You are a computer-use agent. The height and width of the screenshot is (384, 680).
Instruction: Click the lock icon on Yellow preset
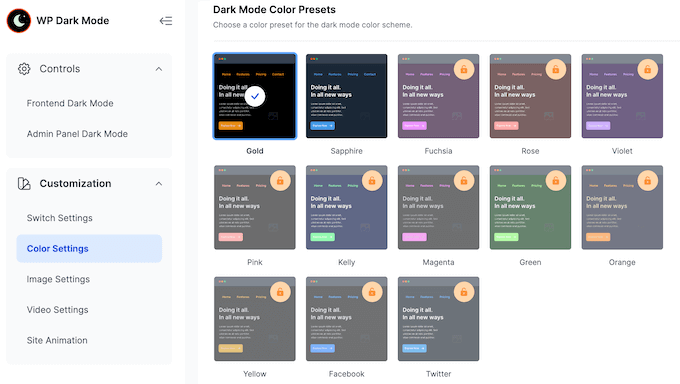pyautogui.click(x=280, y=292)
